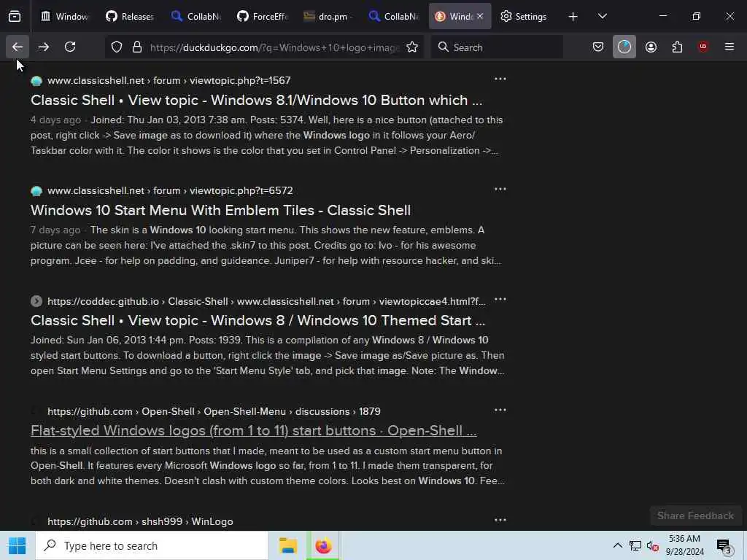Click classicshell.net viewtopic.php?t=6572 URL
Image resolution: width=747 pixels, height=560 pixels.
170,190
